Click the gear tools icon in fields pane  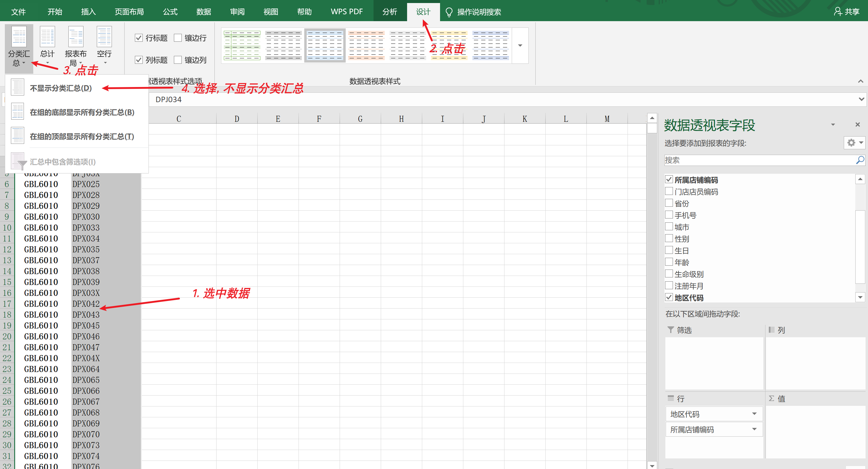[851, 143]
